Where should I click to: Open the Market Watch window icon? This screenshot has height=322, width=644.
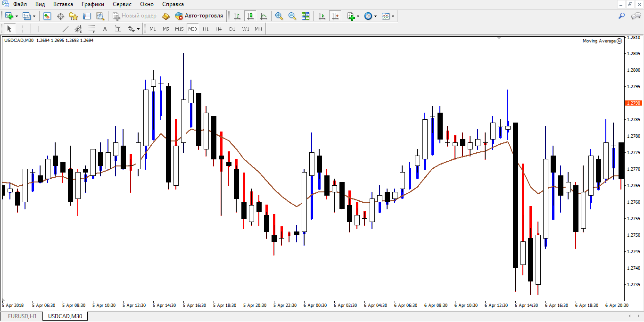(x=47, y=16)
